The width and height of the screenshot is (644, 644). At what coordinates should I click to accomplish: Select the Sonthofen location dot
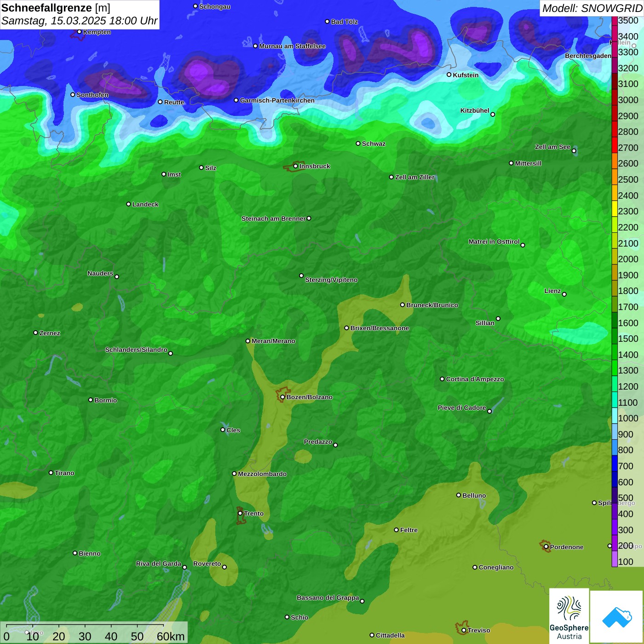tap(73, 95)
